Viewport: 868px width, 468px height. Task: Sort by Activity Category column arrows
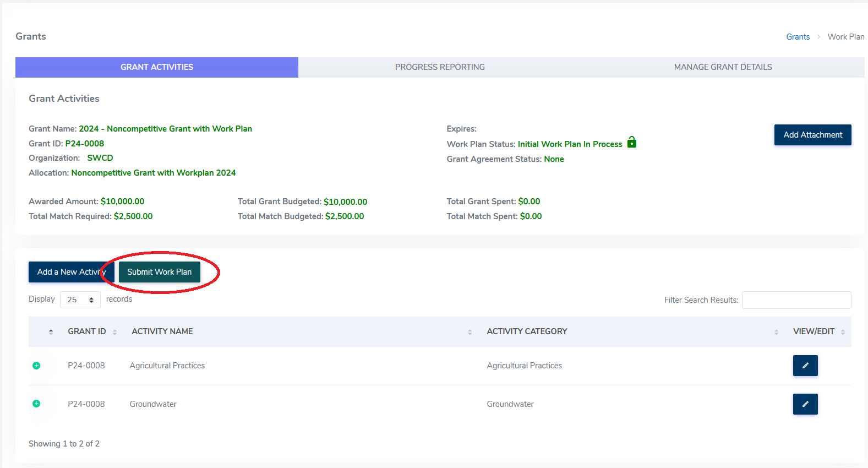point(776,332)
